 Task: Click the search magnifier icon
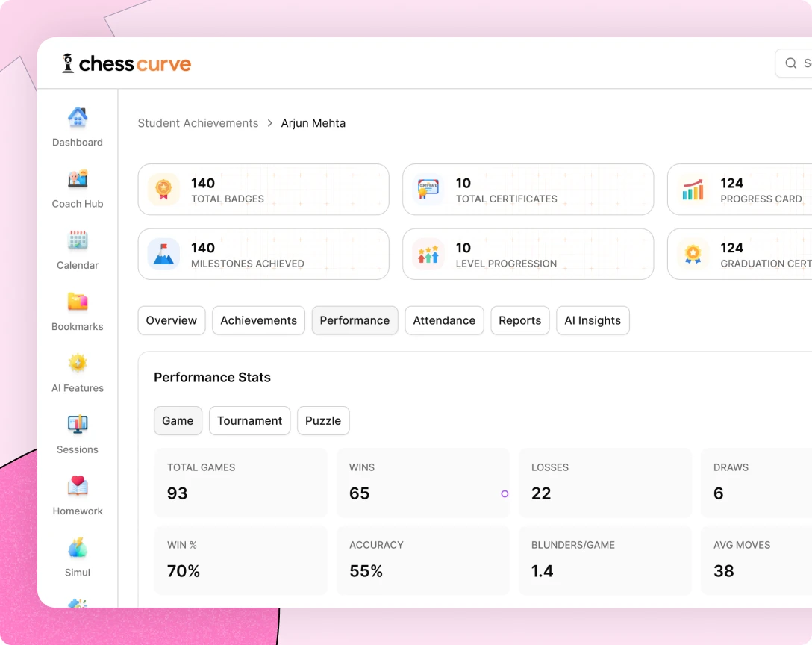point(791,63)
